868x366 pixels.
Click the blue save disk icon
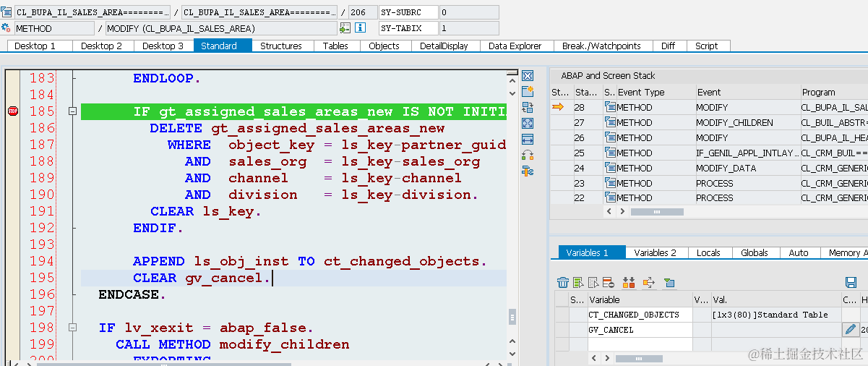[851, 282]
